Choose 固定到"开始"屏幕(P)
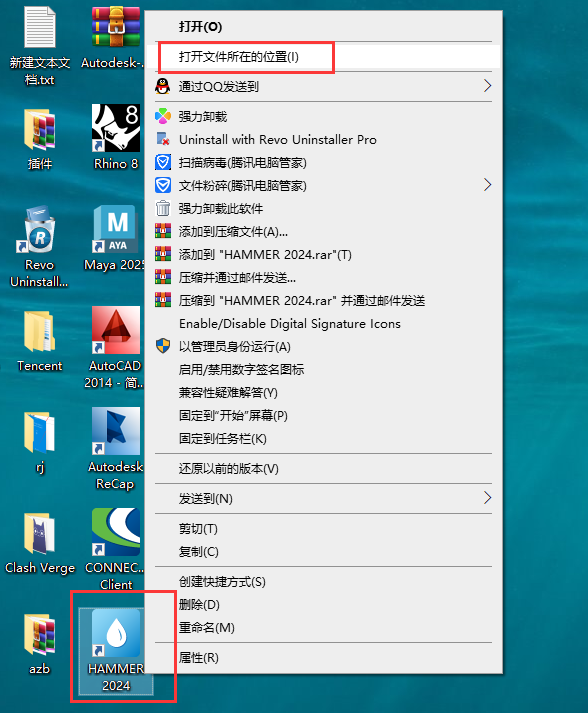 (323, 415)
